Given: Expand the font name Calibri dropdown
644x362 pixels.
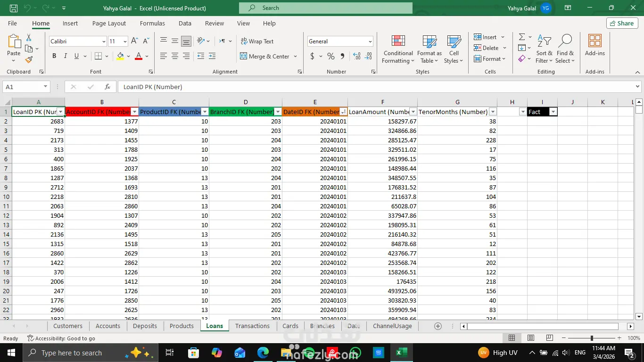Looking at the screenshot, I should (x=104, y=41).
